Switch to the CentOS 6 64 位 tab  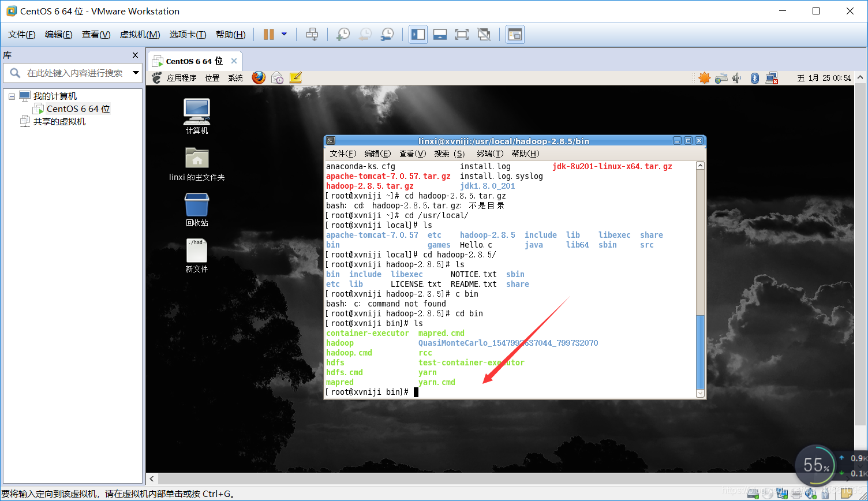pyautogui.click(x=194, y=61)
